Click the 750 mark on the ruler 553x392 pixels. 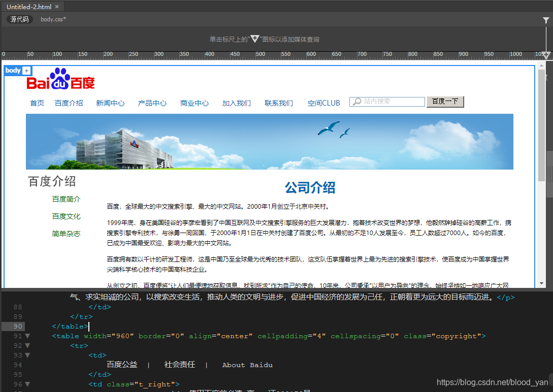tap(387, 54)
